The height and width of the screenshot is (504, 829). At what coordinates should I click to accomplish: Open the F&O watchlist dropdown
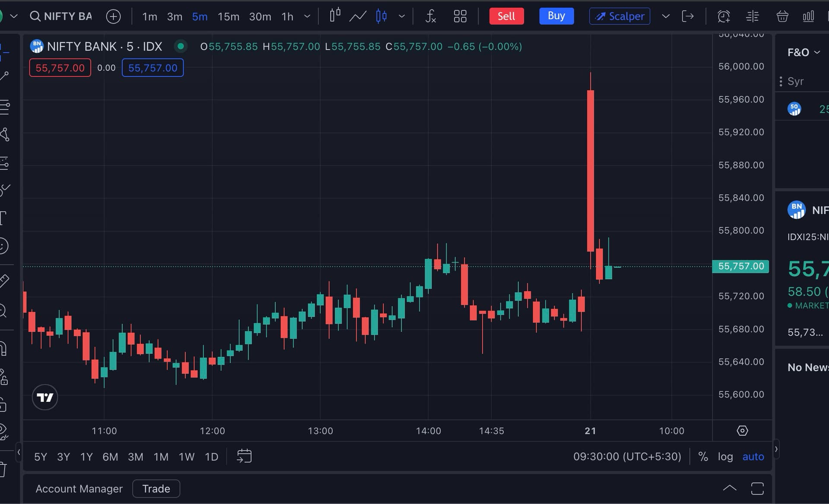click(x=804, y=52)
